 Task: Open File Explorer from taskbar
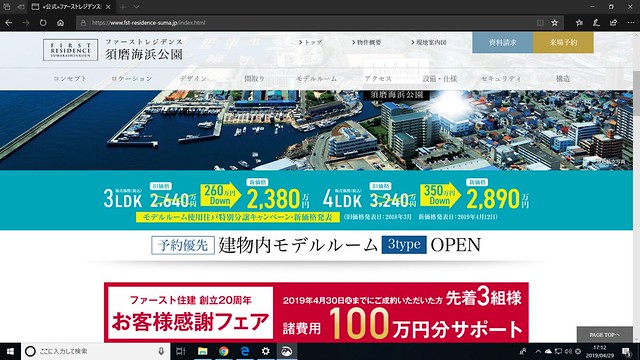pos(202,351)
